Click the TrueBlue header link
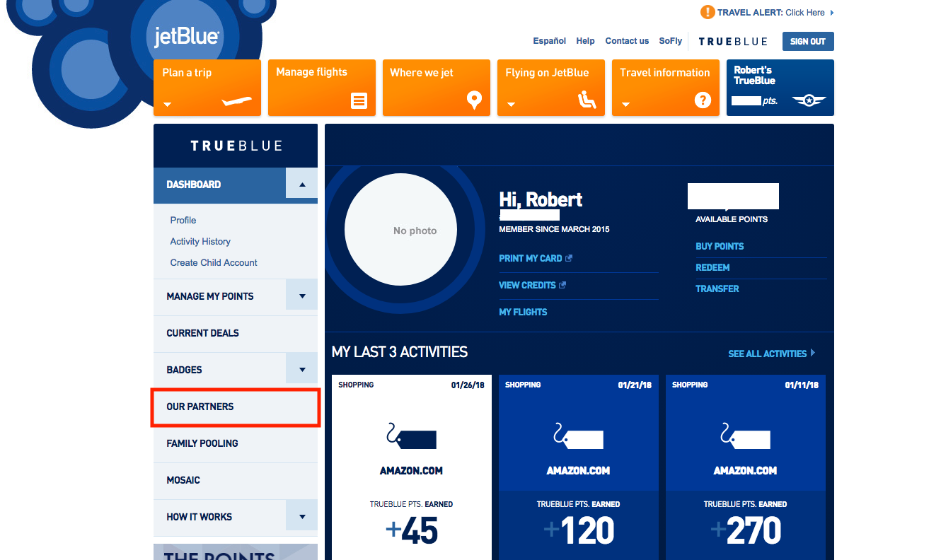Screen dimensions: 941x560 [x=733, y=41]
